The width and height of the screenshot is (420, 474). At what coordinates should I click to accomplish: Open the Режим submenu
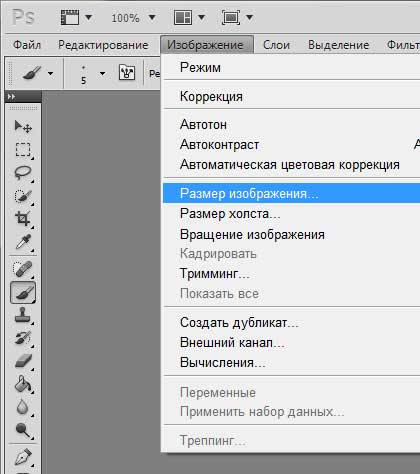coord(291,67)
